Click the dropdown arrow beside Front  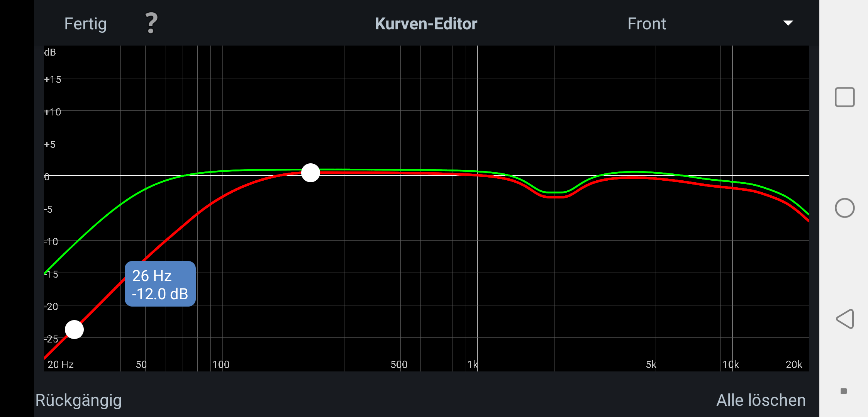point(788,23)
